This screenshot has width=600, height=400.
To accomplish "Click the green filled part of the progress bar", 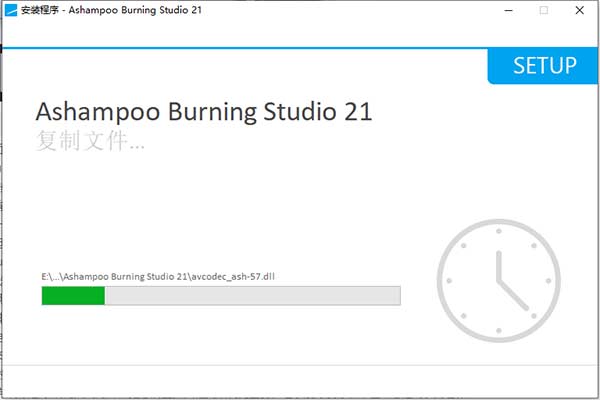I will pyautogui.click(x=73, y=295).
